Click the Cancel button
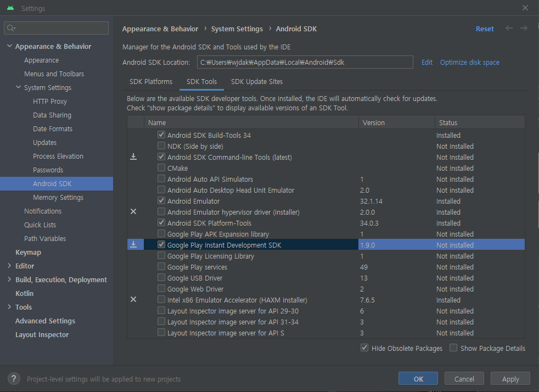 [464, 379]
